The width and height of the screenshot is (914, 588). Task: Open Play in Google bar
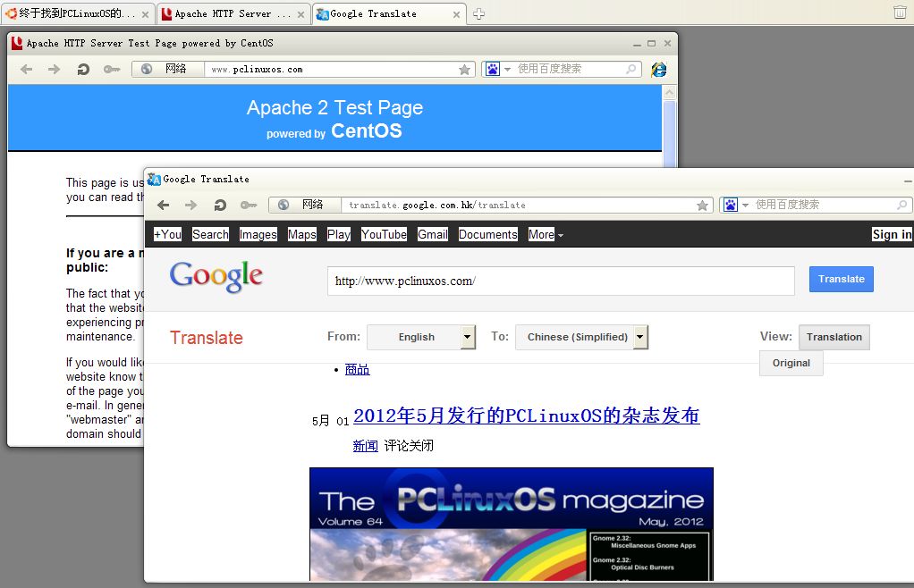tap(339, 234)
